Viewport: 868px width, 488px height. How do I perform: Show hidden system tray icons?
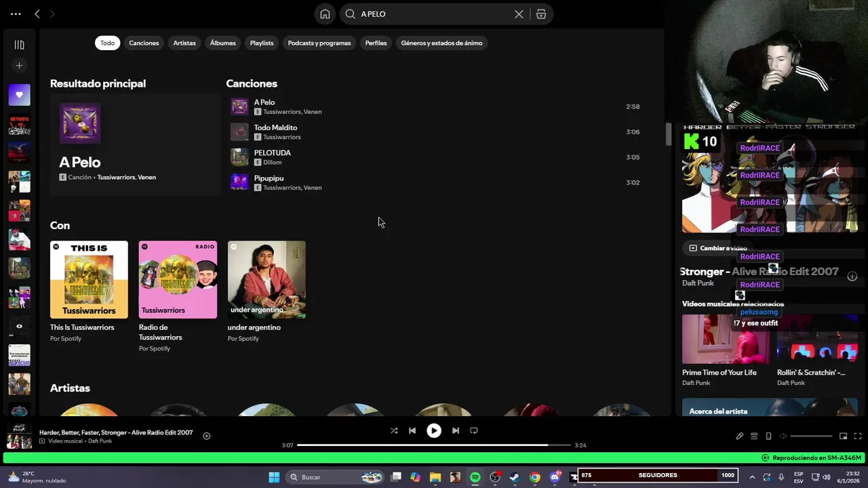(752, 477)
